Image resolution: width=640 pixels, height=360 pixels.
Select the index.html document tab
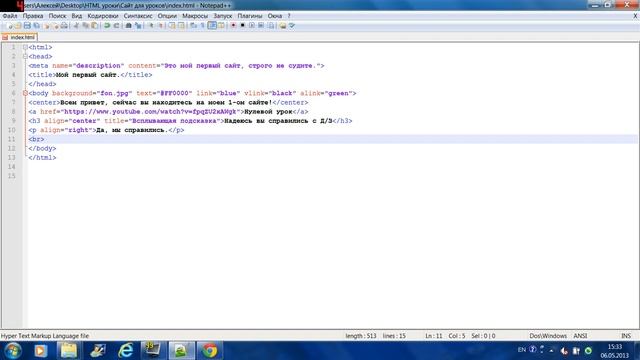[19, 37]
